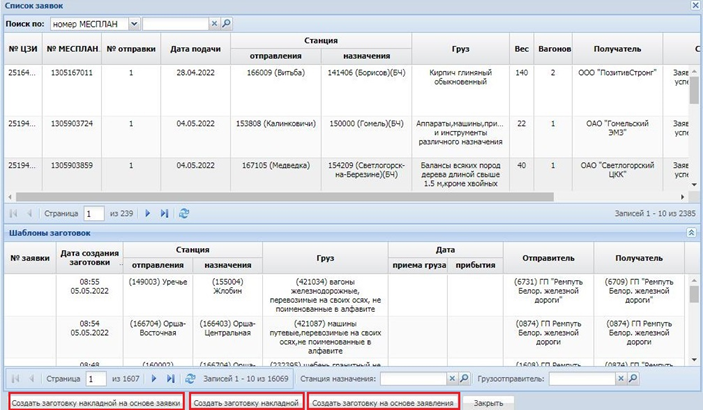Click page number field in templates pager

tap(96, 379)
